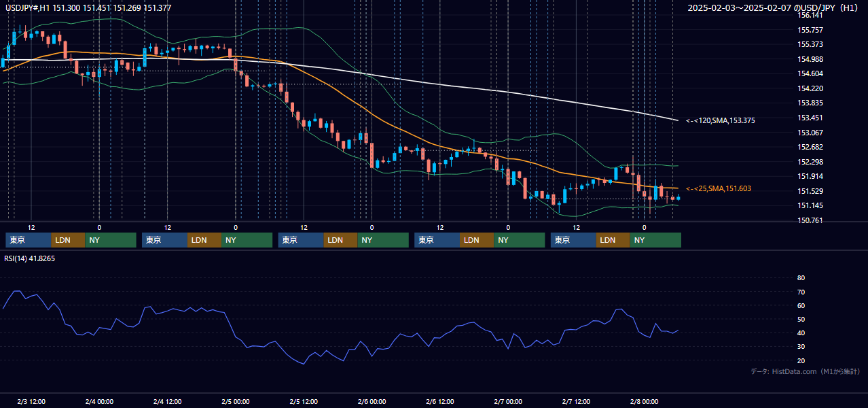Click the RSI scale value 80
Image resolution: width=868 pixels, height=408 pixels.
tap(801, 278)
